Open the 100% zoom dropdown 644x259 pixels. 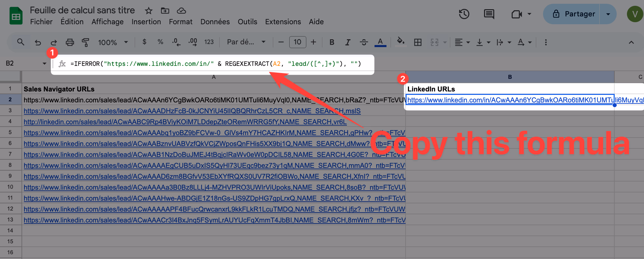tap(113, 42)
